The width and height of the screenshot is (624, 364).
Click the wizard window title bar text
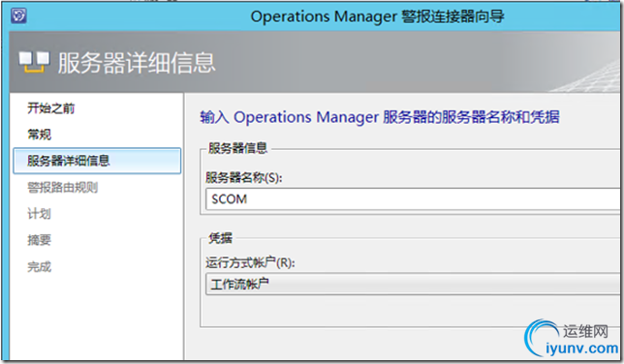coord(377,16)
